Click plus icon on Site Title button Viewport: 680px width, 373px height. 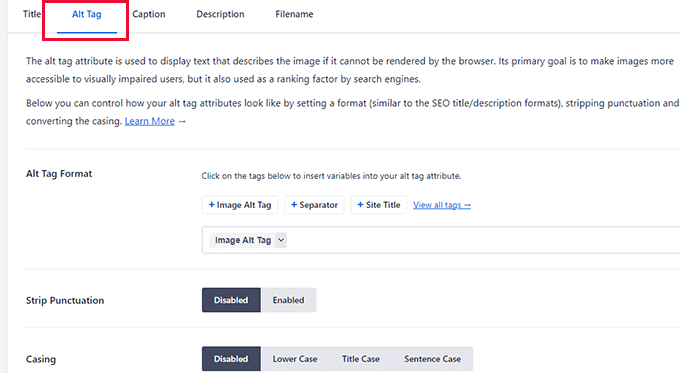(x=360, y=205)
